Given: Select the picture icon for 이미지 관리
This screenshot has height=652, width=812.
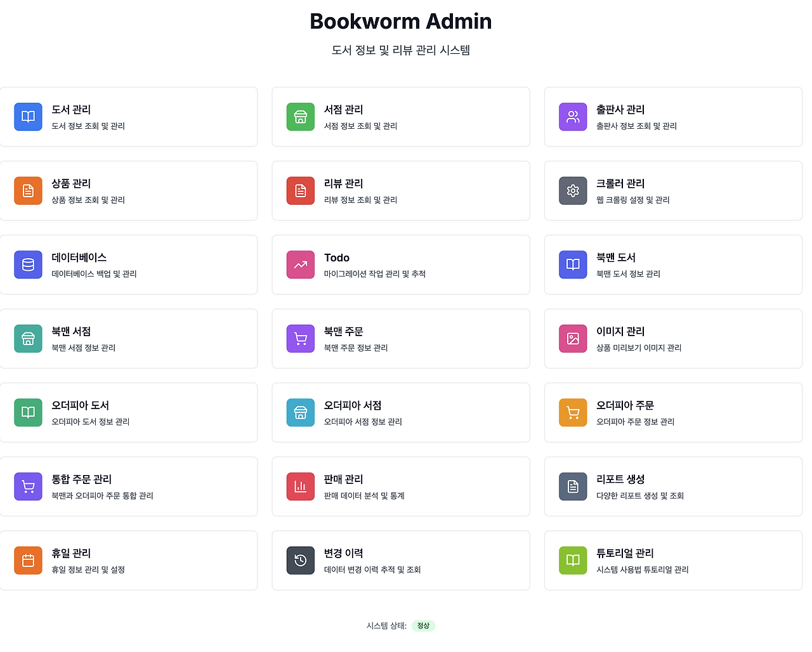Looking at the screenshot, I should click(x=572, y=339).
